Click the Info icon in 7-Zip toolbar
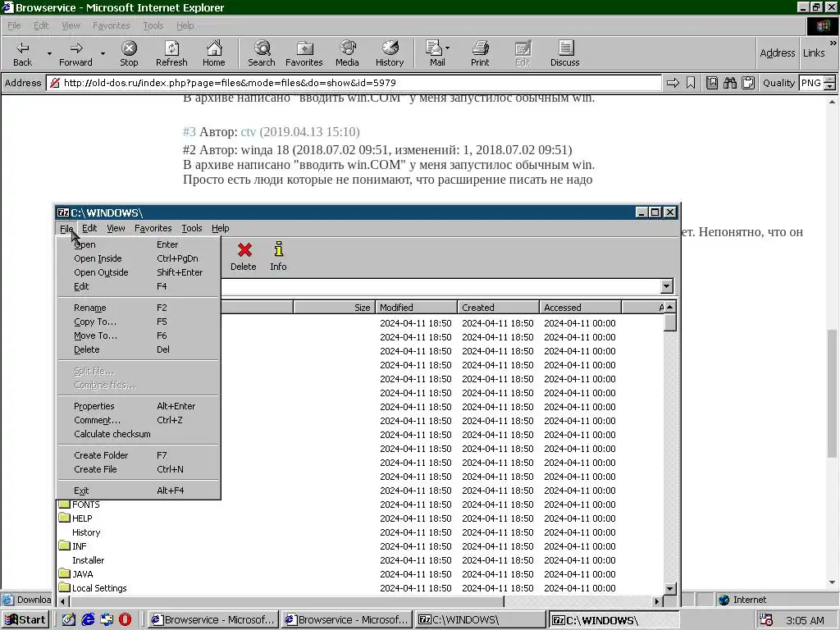This screenshot has height=630, width=840. (x=278, y=256)
